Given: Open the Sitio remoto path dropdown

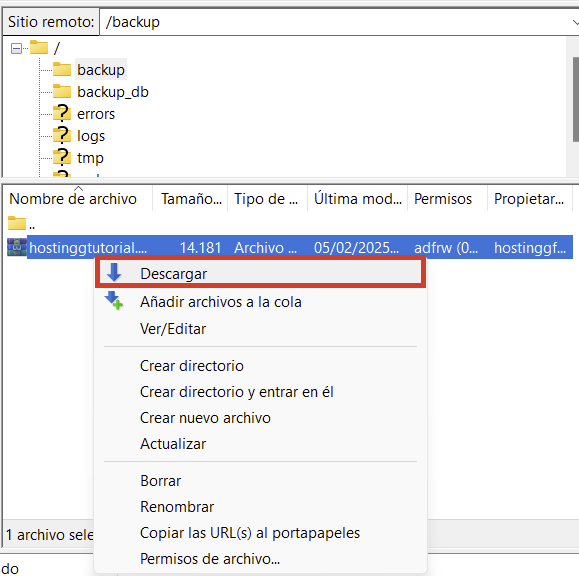Looking at the screenshot, I should coord(575,22).
